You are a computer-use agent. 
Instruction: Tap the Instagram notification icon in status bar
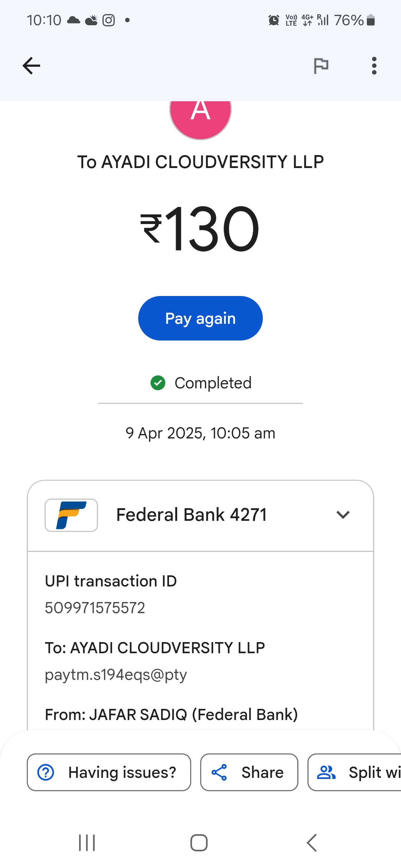pyautogui.click(x=108, y=20)
